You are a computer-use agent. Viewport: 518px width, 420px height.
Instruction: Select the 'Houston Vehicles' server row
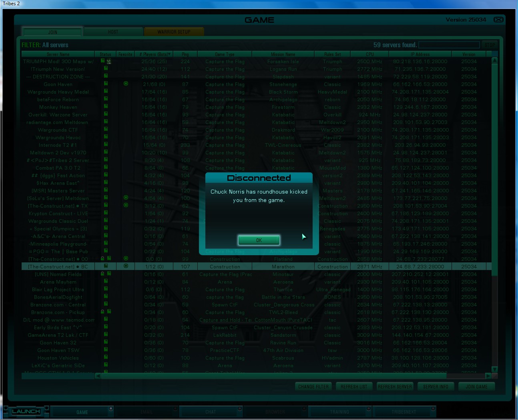[256, 358]
